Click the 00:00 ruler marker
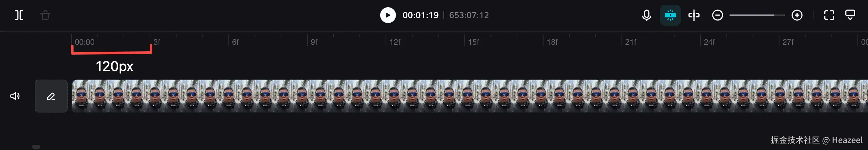Image resolution: width=868 pixels, height=150 pixels. click(85, 42)
